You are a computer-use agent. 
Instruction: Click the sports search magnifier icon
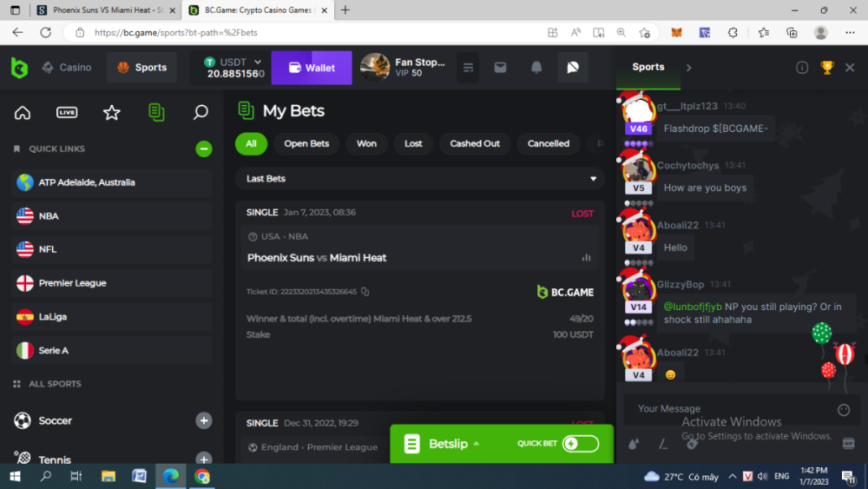[201, 112]
